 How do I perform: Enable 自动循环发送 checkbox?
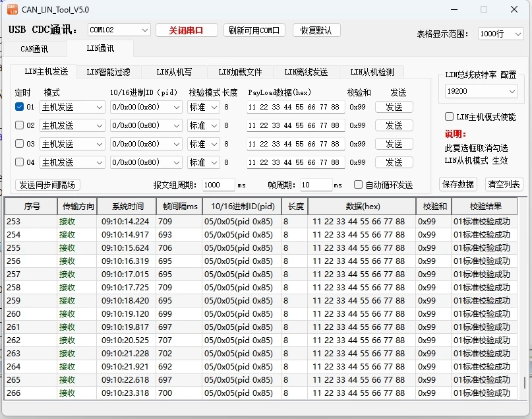pyautogui.click(x=359, y=185)
